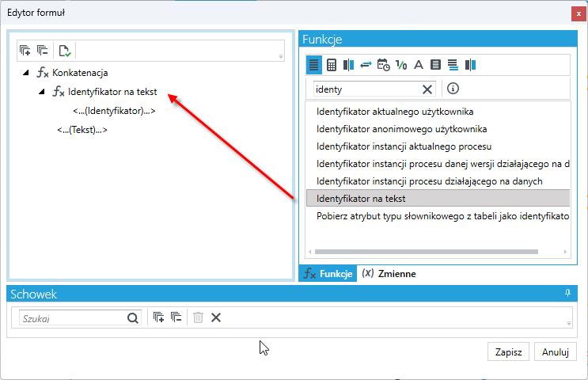Image resolution: width=588 pixels, height=380 pixels.
Task: Select Identyfikator na tekst in the formula tree
Action: click(112, 92)
